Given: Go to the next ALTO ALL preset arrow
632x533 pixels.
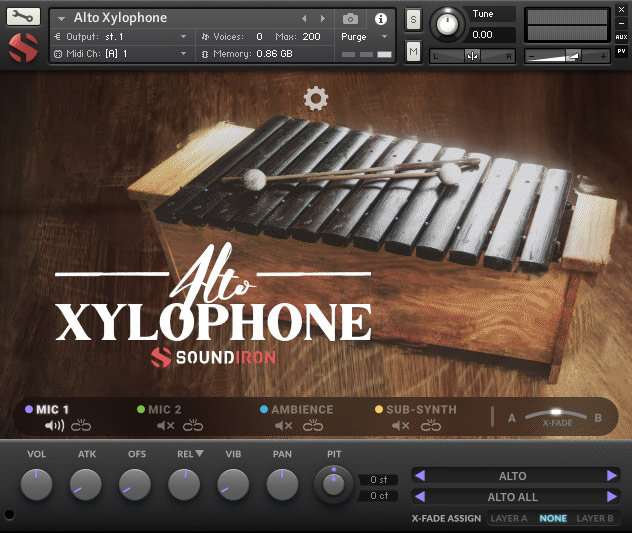Looking at the screenshot, I should click(612, 496).
